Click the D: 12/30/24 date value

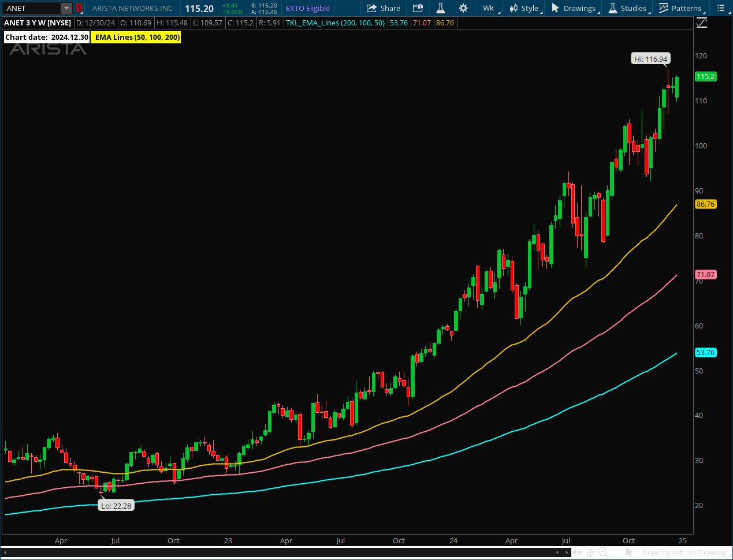95,23
